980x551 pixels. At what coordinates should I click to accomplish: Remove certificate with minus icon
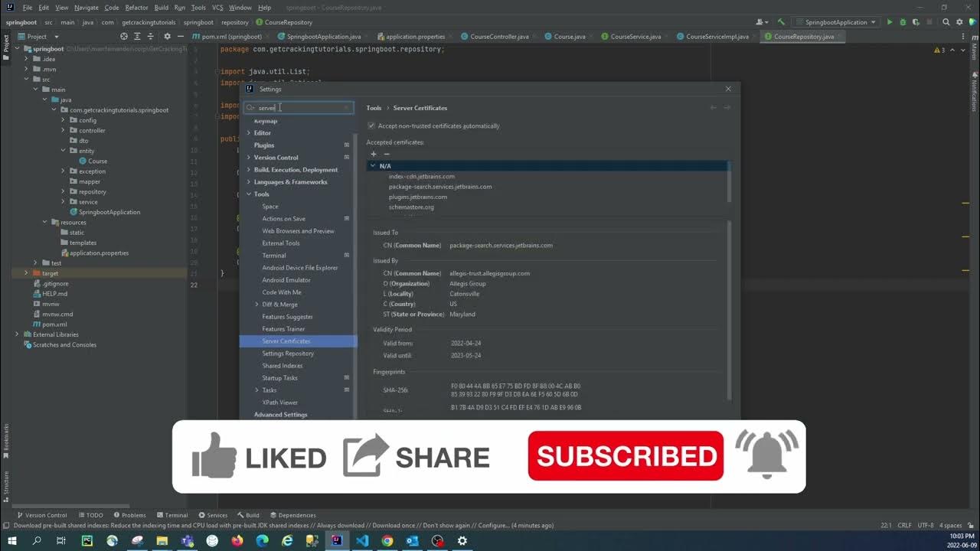coord(387,154)
